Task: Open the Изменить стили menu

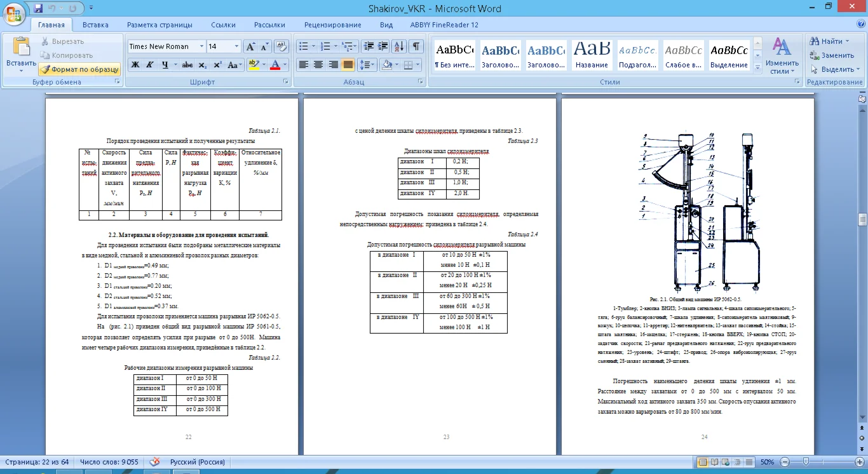Action: tap(782, 56)
